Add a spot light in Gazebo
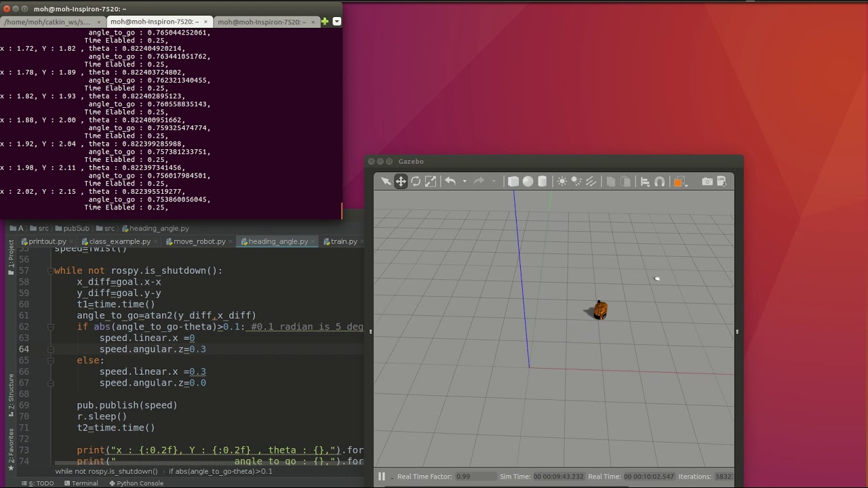 tap(576, 181)
